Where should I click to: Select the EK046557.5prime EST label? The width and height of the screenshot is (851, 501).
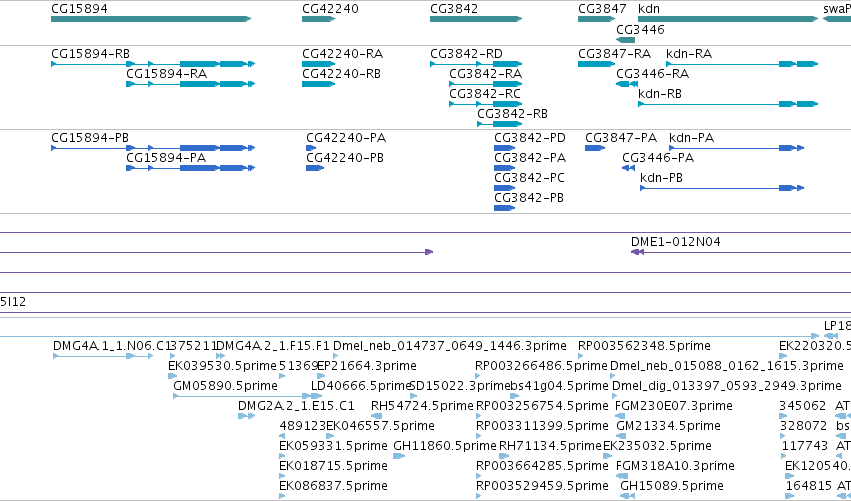380,426
